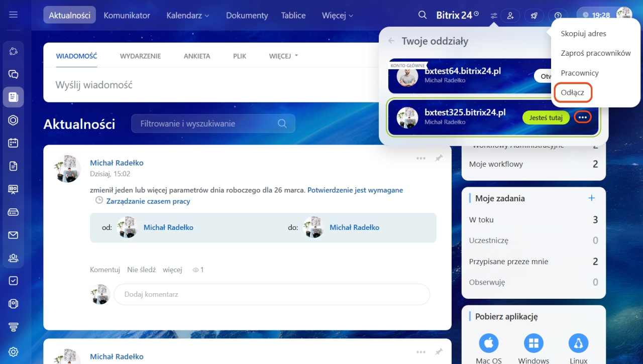
Task: Click the 'Dodaj komentarz' comment field
Action: tap(271, 294)
